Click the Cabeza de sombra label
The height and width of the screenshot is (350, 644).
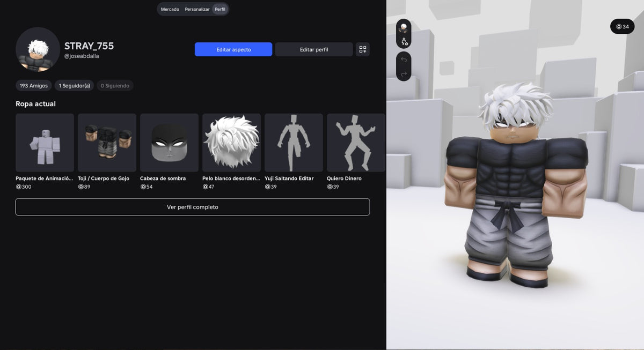(x=163, y=178)
